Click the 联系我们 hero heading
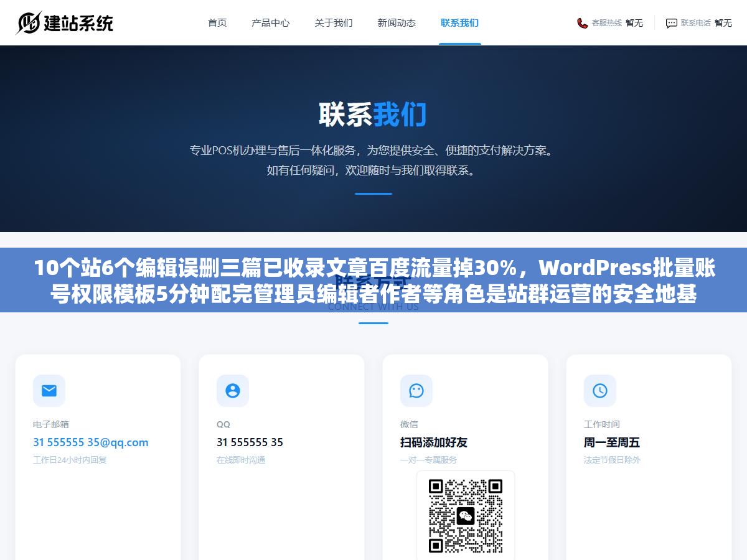Image resolution: width=747 pixels, height=560 pixels. point(373,115)
